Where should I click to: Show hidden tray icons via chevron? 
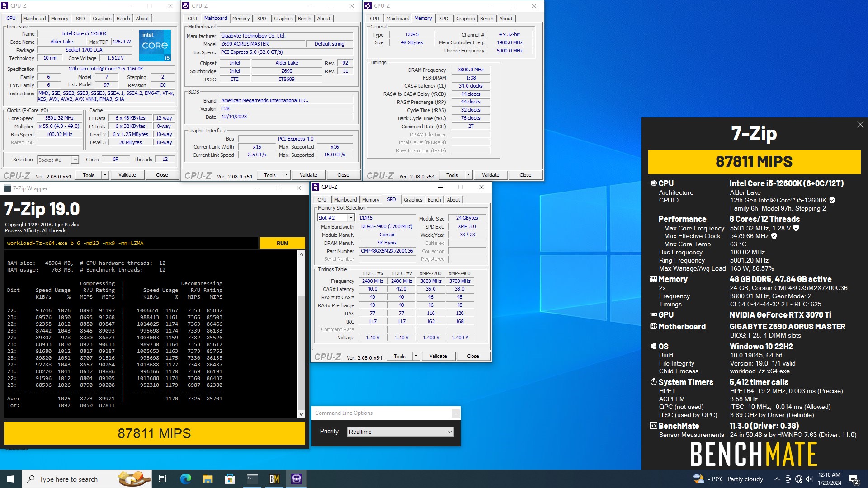click(777, 479)
